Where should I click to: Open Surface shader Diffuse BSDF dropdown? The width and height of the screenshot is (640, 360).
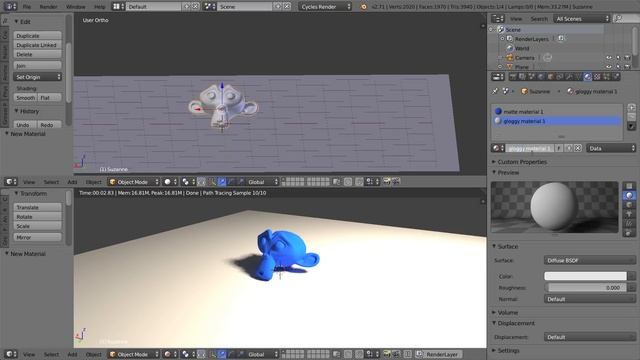(x=590, y=260)
